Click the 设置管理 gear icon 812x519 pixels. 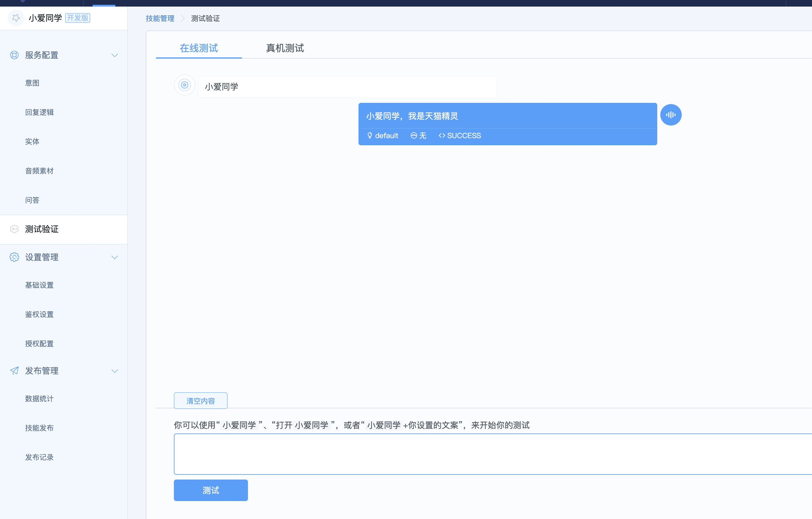click(x=14, y=257)
